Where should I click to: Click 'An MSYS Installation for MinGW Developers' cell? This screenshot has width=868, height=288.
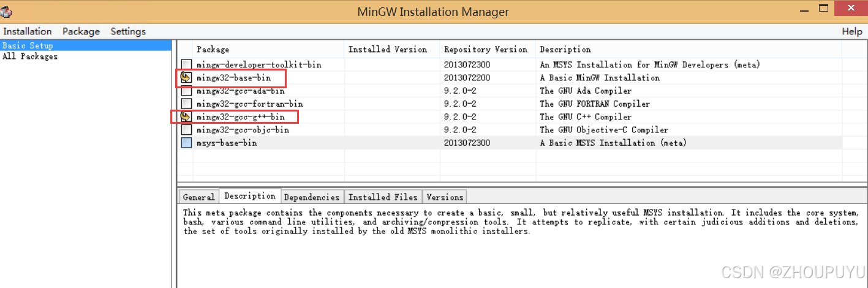click(650, 64)
